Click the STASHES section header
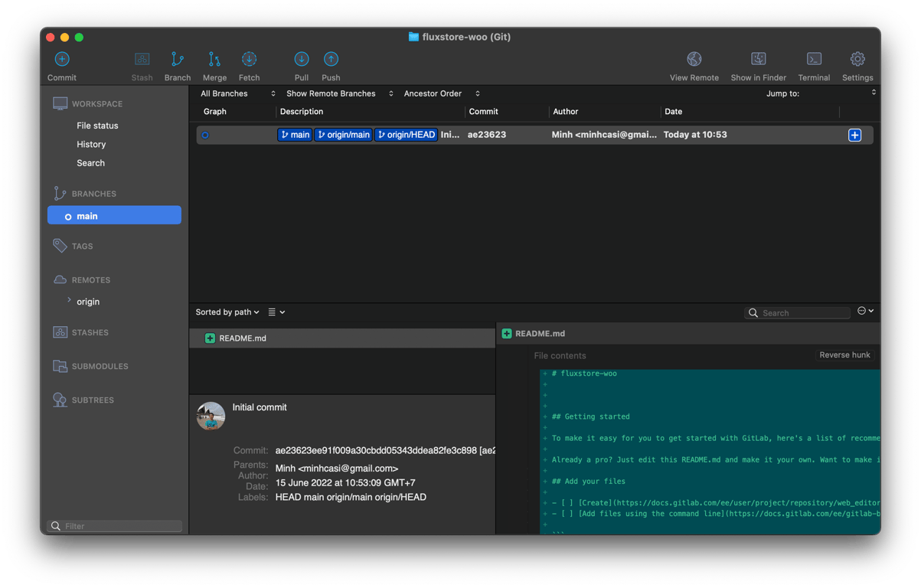The image size is (921, 588). (x=90, y=333)
